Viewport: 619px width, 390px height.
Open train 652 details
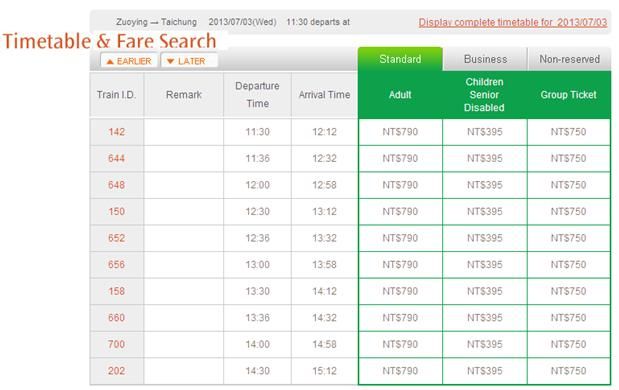116,238
